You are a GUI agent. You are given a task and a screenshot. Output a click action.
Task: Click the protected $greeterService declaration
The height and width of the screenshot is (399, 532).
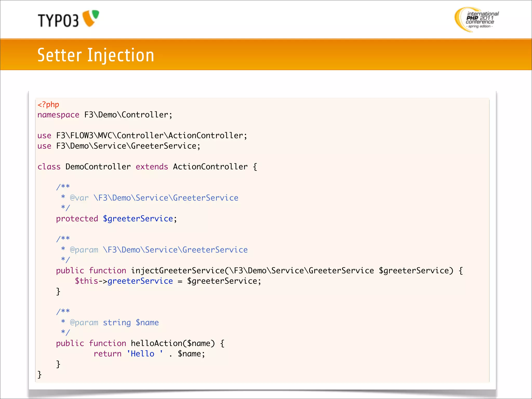(117, 219)
